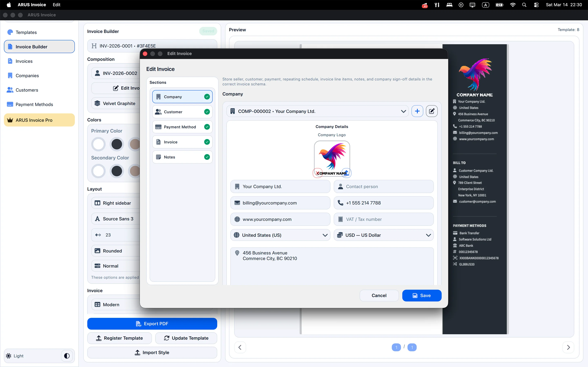Image resolution: width=588 pixels, height=367 pixels.
Task: Switch theme from Light to dark mode
Action: click(x=67, y=356)
